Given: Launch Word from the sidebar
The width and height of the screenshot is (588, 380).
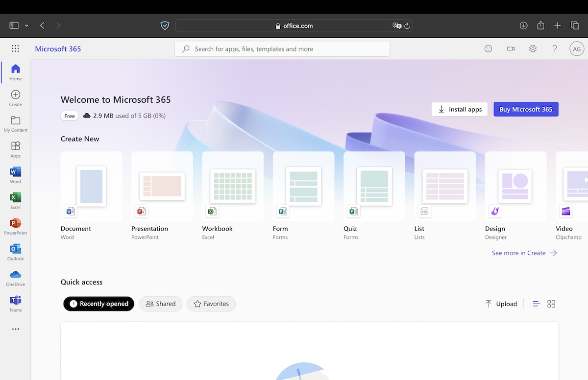Looking at the screenshot, I should pyautogui.click(x=16, y=175).
